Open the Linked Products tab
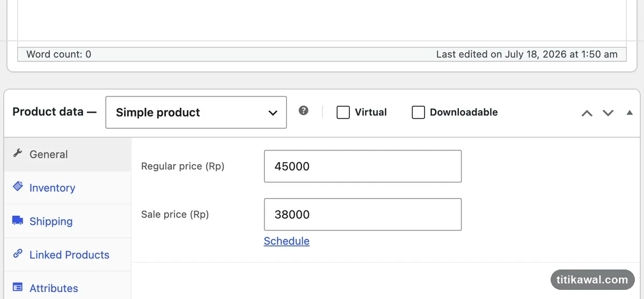Screen dimensions: 644x299 tap(68, 254)
